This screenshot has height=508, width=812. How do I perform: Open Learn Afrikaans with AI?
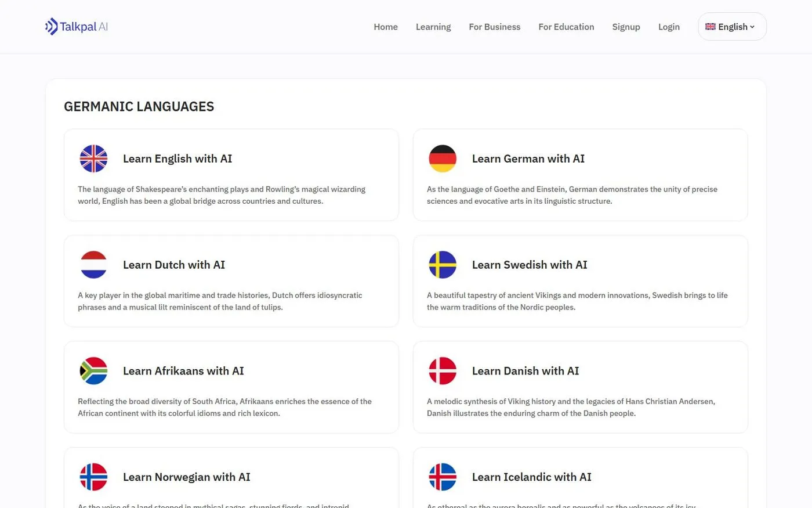tap(183, 371)
